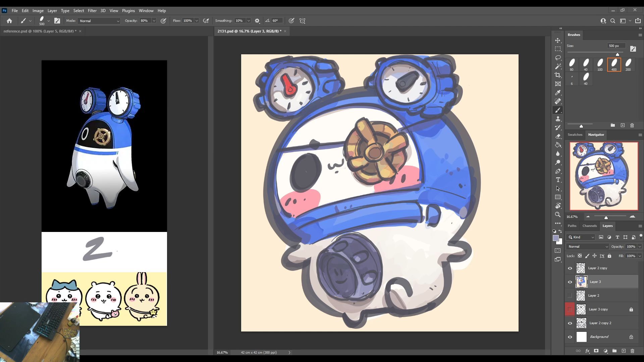Switch to reference.psd document tab
644x362 pixels.
(40, 31)
